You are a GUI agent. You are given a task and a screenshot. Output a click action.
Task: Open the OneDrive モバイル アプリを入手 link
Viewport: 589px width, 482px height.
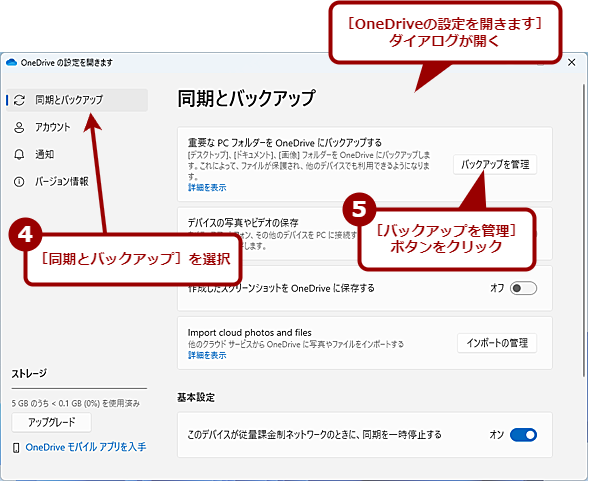(86, 447)
